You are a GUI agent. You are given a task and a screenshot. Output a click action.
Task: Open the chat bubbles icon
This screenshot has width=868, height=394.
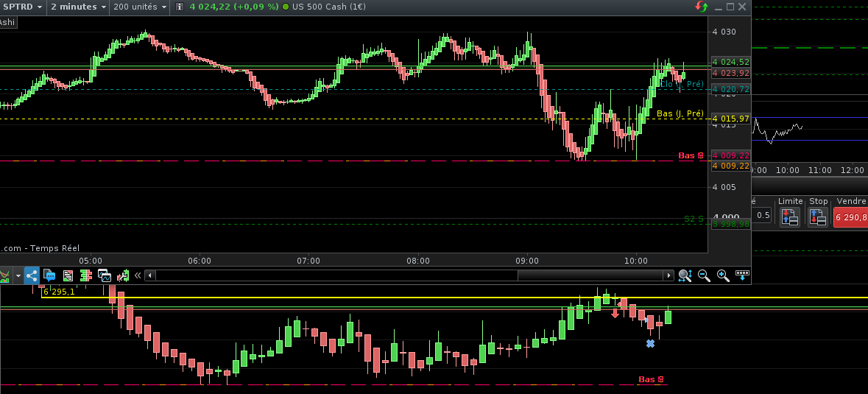point(49,275)
